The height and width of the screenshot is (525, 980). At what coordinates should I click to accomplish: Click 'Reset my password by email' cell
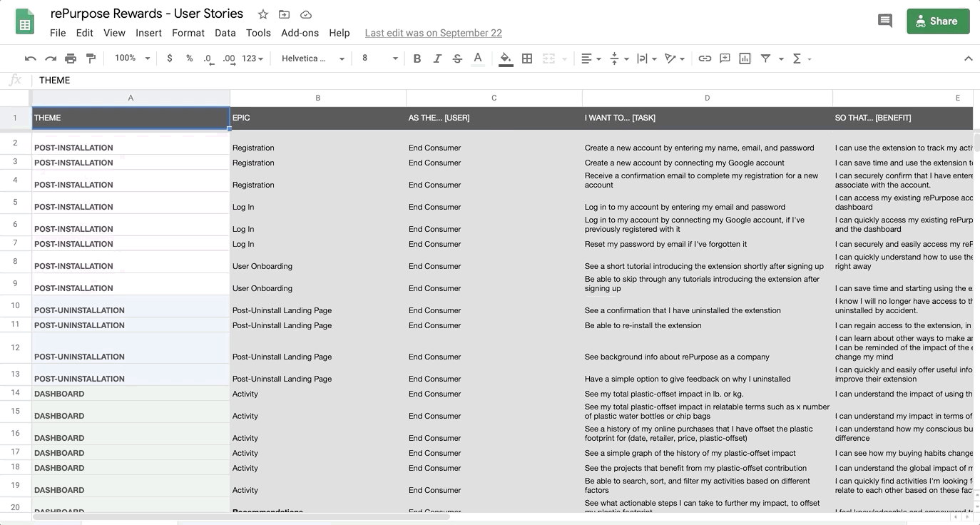tap(708, 243)
